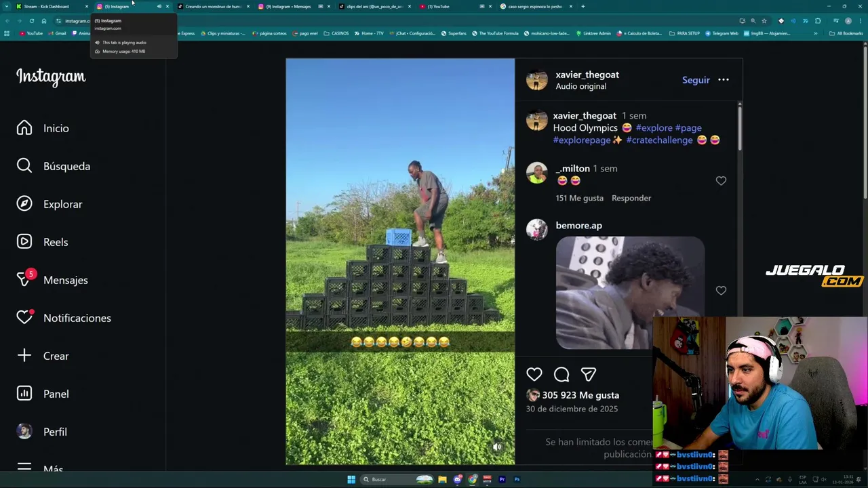Open the #explore hashtag
The width and height of the screenshot is (868, 488).
pyautogui.click(x=654, y=127)
